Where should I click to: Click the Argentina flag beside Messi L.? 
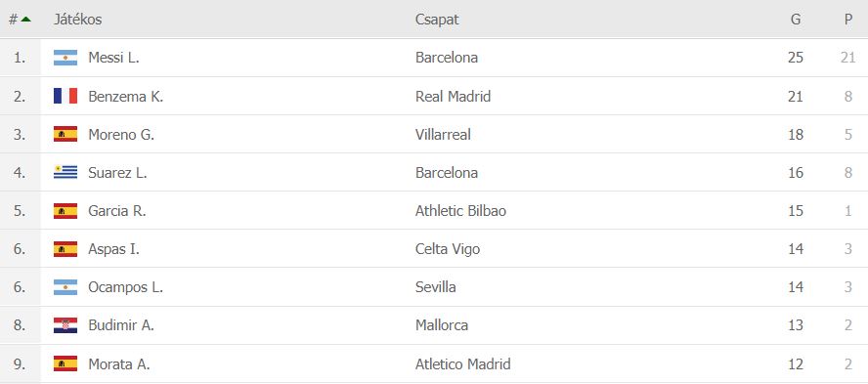pyautogui.click(x=65, y=58)
